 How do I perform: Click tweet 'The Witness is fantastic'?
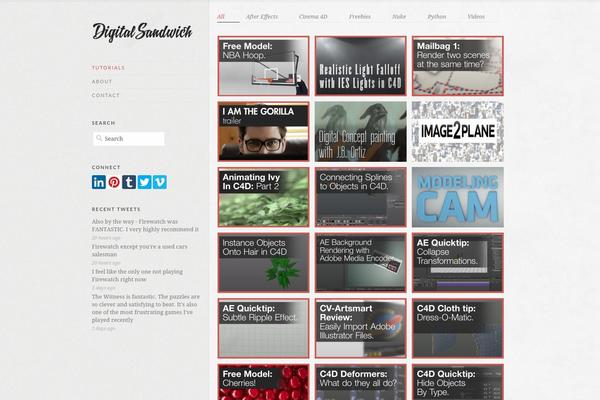(x=146, y=308)
